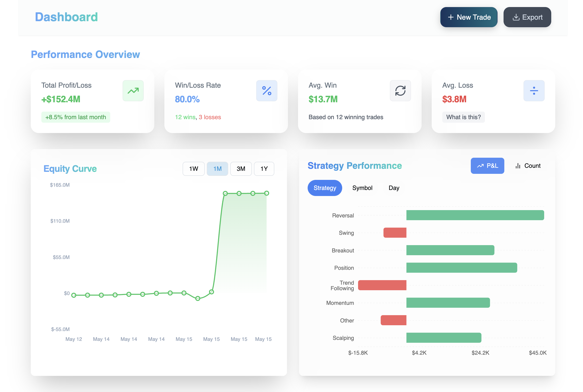Click the download icon inside the Export button
The height and width of the screenshot is (392, 583).
(516, 17)
